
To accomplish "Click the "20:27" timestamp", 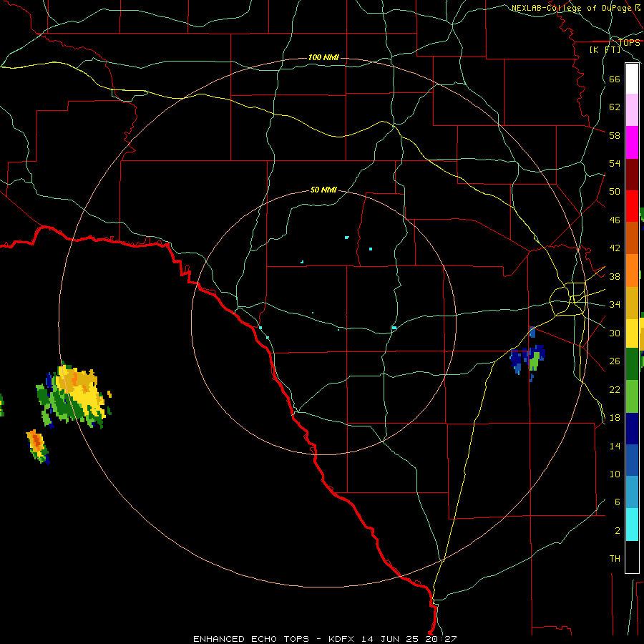I will pos(440,639).
